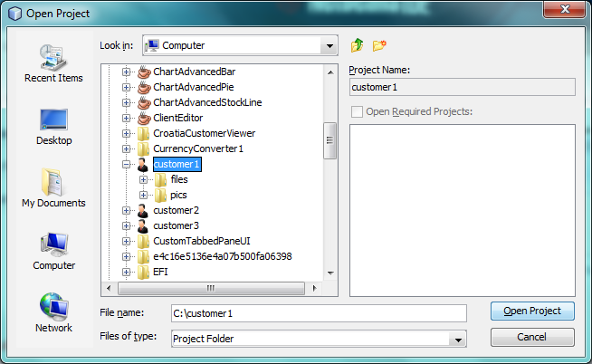Click inside the File name field
Image resolution: width=592 pixels, height=364 pixels.
[x=317, y=312]
